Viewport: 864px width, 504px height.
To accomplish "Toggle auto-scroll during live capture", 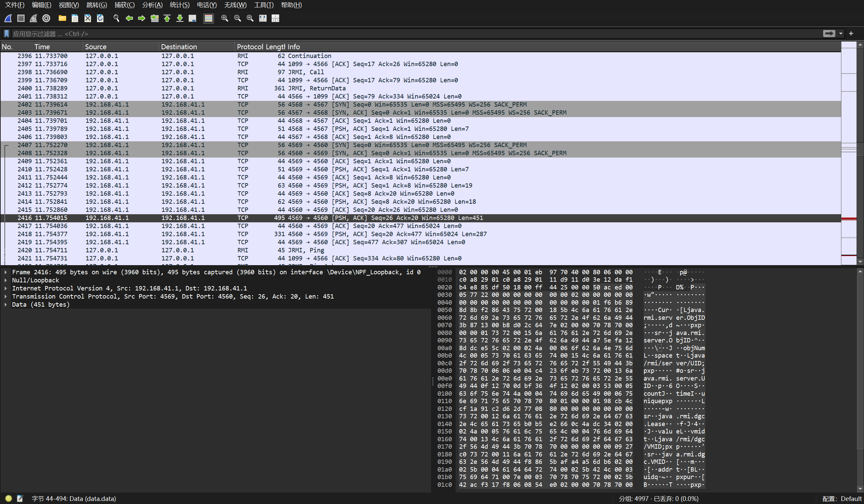I will [x=192, y=18].
